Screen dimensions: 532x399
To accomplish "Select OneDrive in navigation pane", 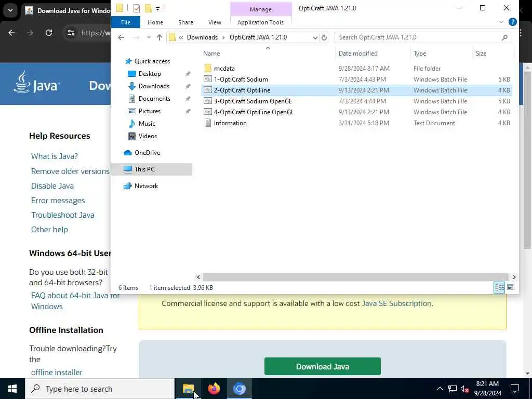I will pos(147,153).
